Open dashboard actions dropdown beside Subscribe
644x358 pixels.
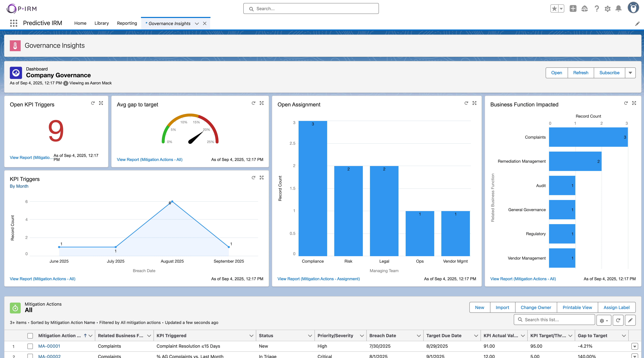pyautogui.click(x=630, y=73)
